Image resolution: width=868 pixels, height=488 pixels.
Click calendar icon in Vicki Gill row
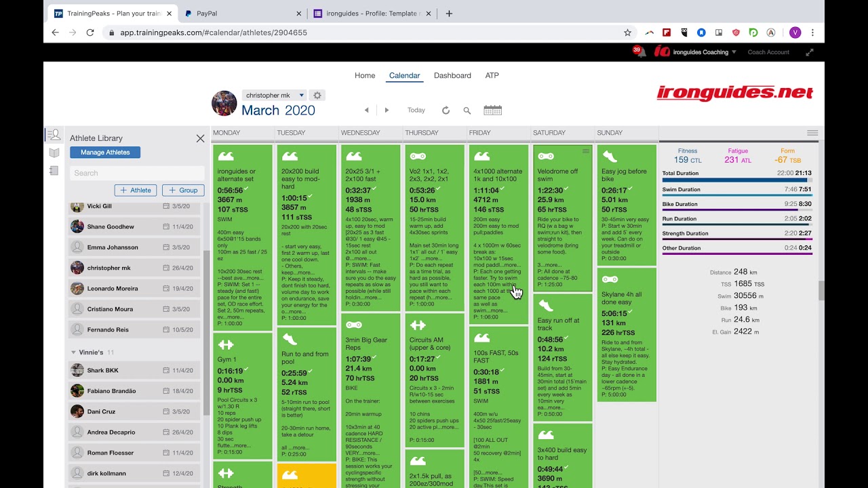(166, 206)
